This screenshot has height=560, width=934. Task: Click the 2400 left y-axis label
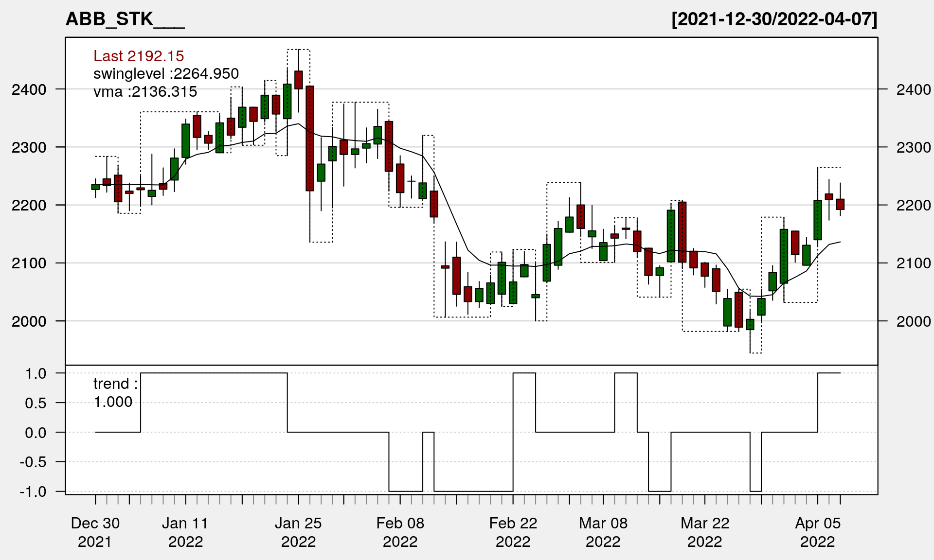(x=29, y=89)
